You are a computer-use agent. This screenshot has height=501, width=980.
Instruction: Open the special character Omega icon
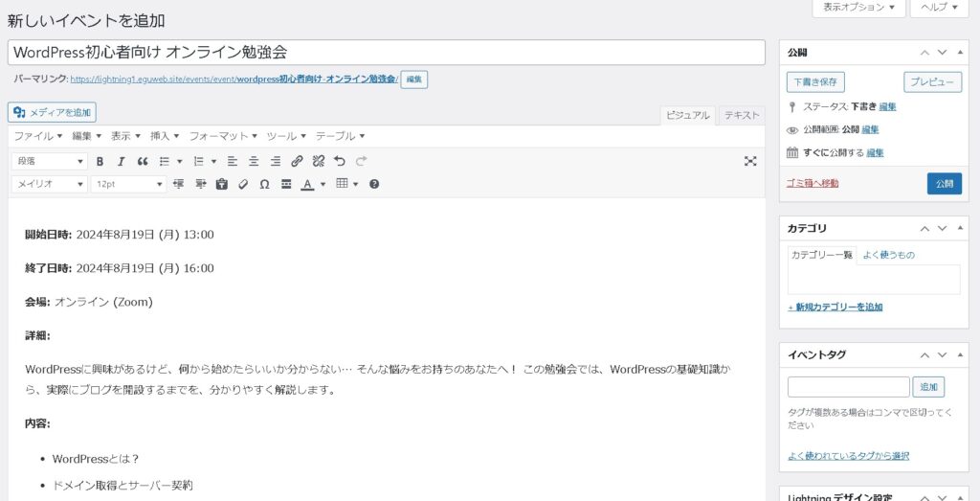pos(264,184)
